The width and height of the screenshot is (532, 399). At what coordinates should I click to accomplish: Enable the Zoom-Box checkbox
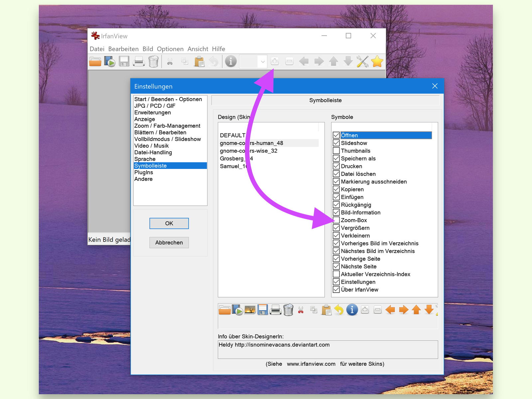pos(336,220)
